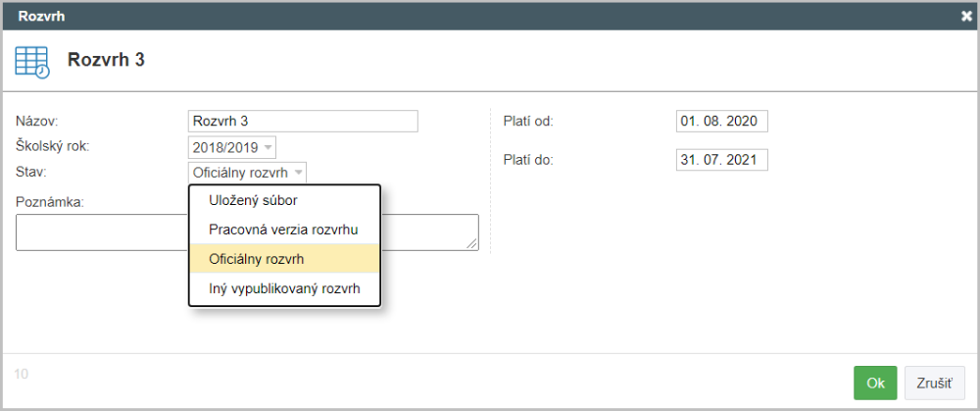980x411 pixels.
Task: Confirm with the green Ok button
Action: click(x=875, y=383)
